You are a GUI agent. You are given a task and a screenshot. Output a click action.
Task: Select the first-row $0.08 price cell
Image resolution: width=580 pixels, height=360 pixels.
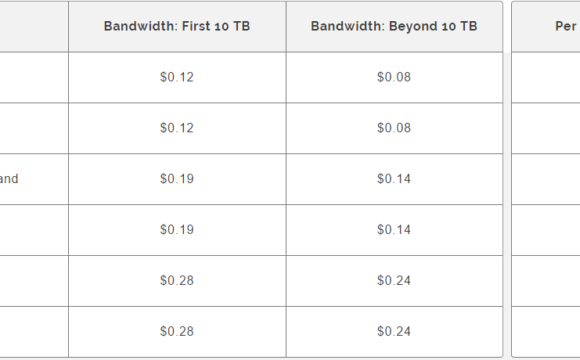[394, 77]
